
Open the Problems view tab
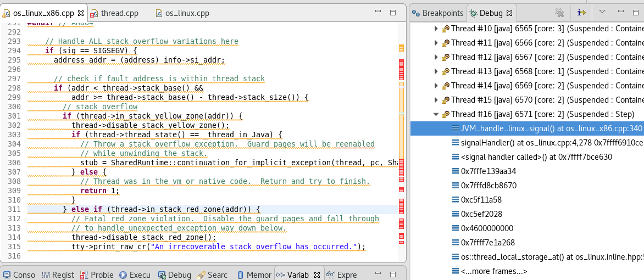pyautogui.click(x=97, y=275)
